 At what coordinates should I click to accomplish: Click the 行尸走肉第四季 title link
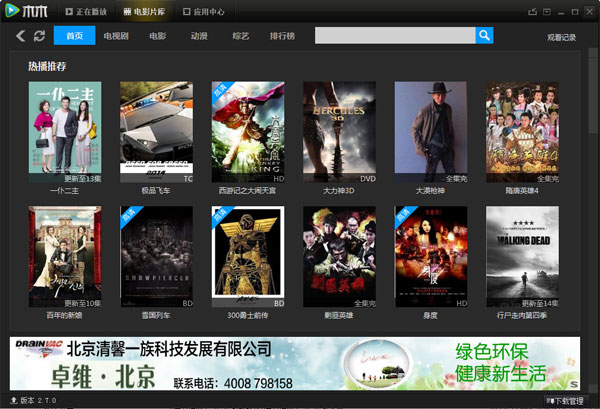522,315
